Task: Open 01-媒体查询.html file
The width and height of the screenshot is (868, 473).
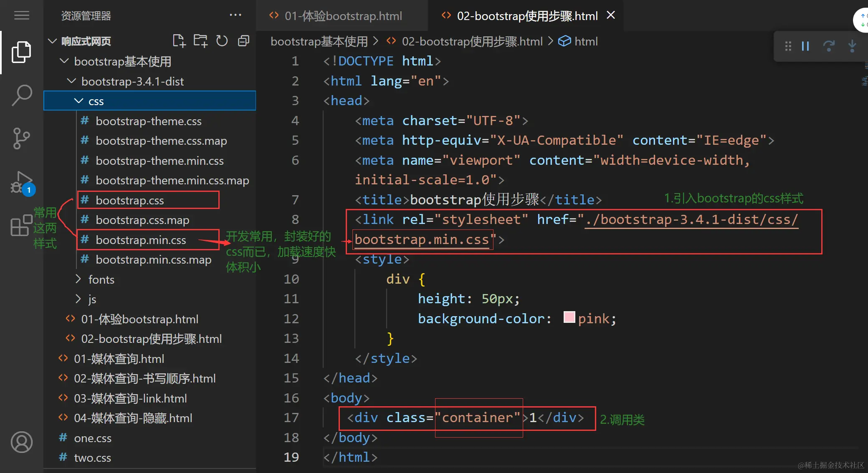Action: 149,359
